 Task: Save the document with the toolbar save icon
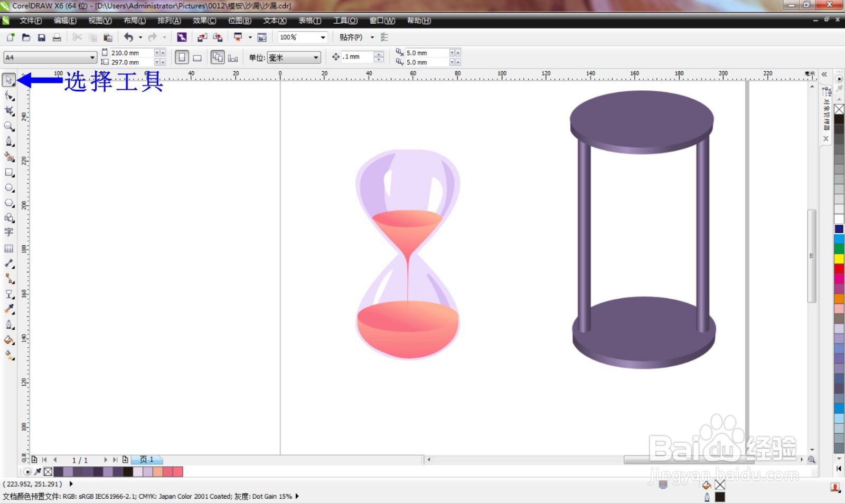pos(42,37)
